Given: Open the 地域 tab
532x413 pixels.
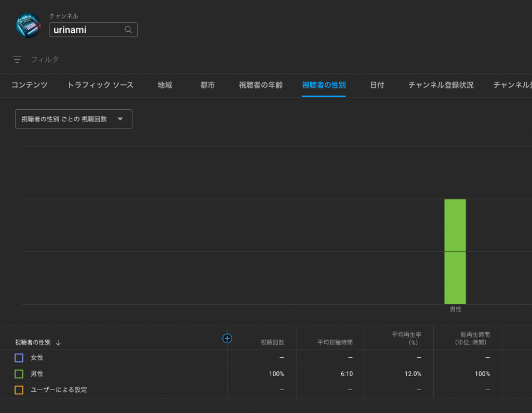Looking at the screenshot, I should [x=165, y=85].
